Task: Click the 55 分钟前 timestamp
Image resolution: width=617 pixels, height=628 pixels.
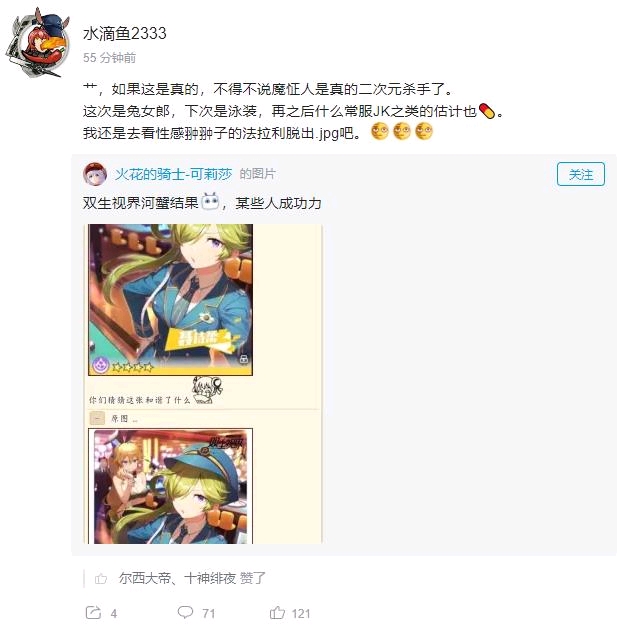Action: (x=109, y=58)
